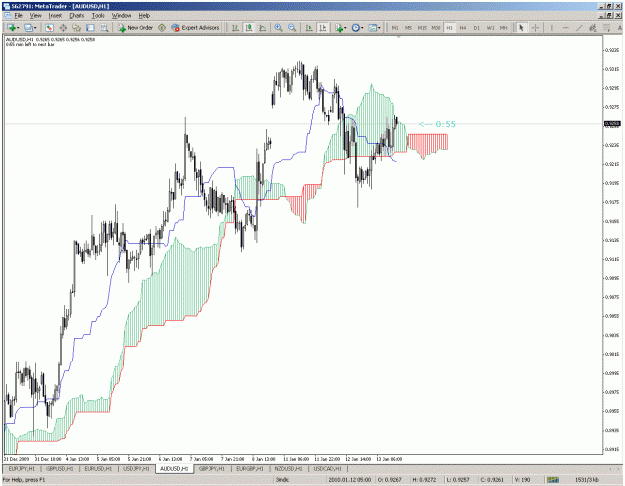Select the Trendline drawing tool
Image resolution: width=625 pixels, height=486 pixels.
coord(579,28)
